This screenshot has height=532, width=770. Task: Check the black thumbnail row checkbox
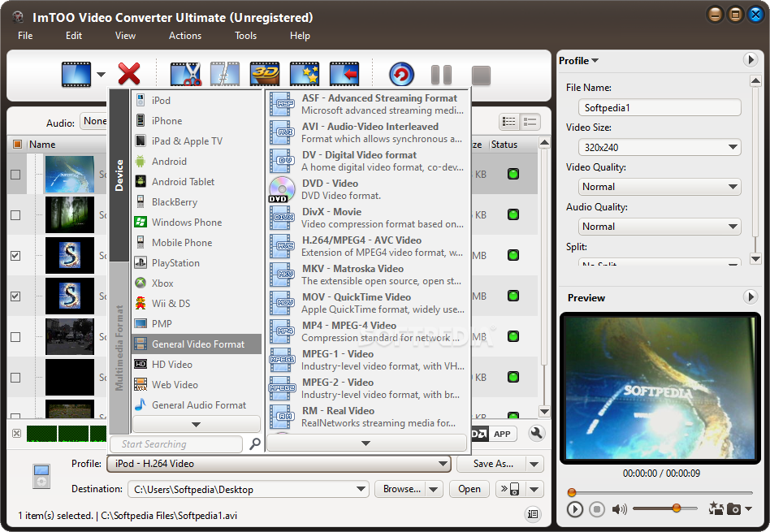pyautogui.click(x=15, y=378)
